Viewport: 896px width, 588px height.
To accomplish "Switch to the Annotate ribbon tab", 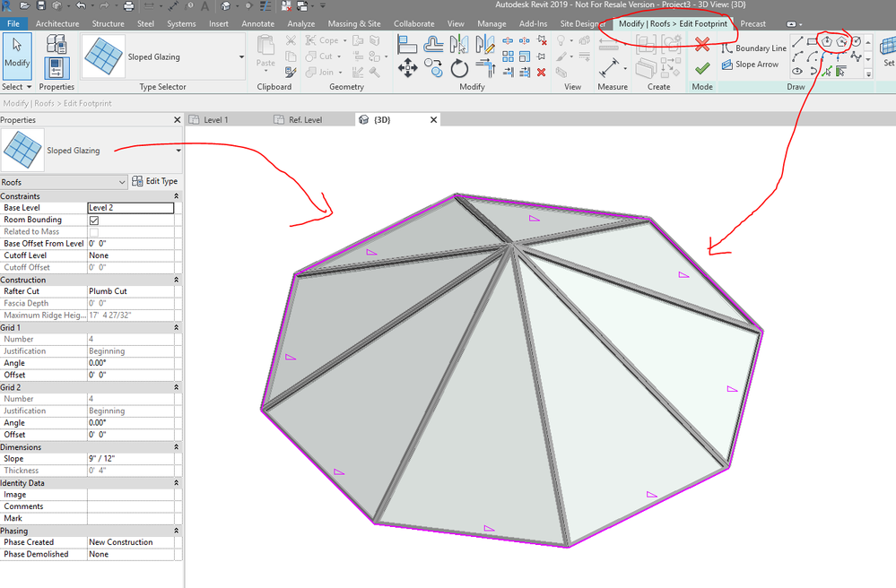I will (x=257, y=23).
